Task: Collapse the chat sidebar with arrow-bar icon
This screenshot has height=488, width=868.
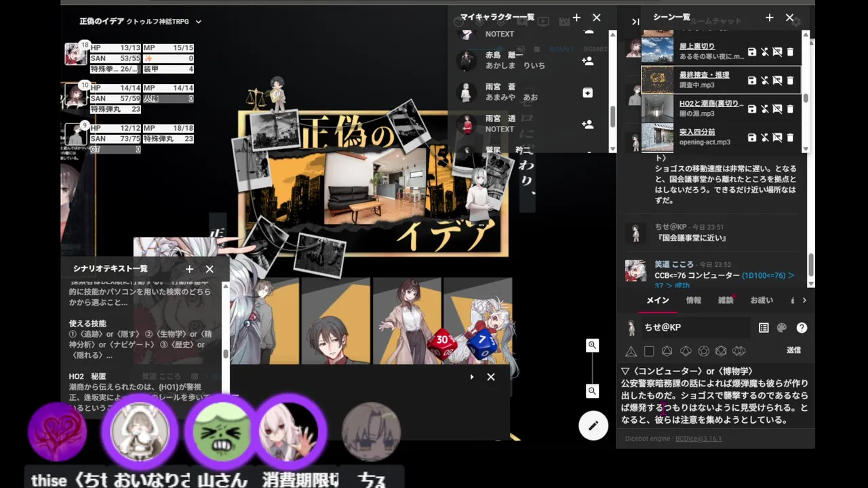Action: 635,22
